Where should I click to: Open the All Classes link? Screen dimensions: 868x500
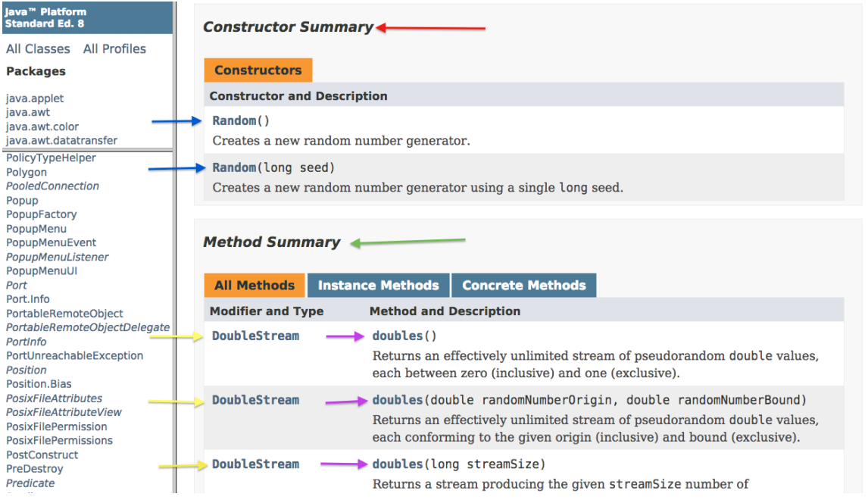38,48
